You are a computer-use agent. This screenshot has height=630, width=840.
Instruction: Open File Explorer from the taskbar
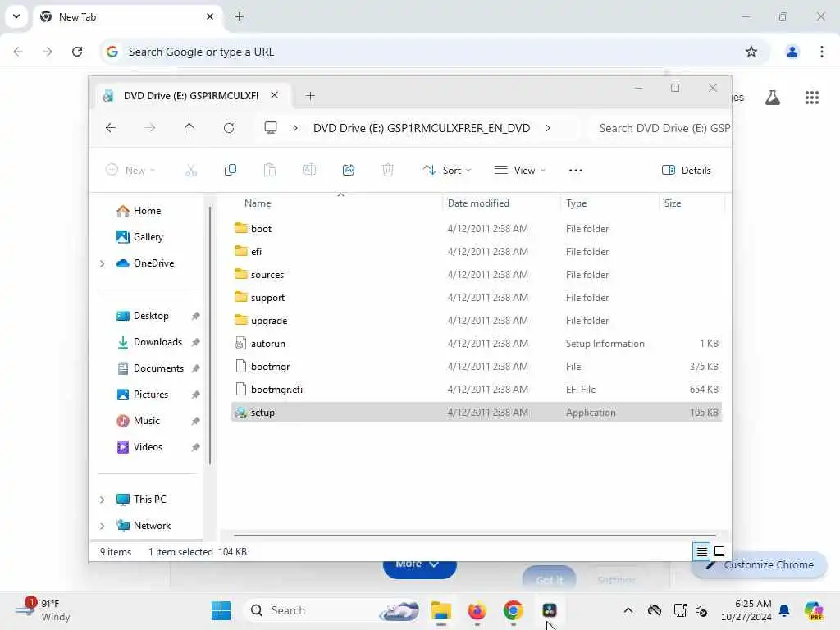(x=441, y=610)
